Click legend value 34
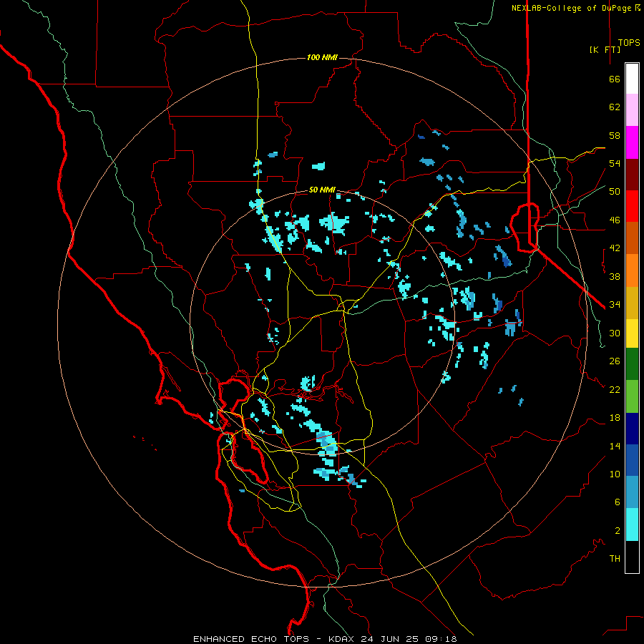 pyautogui.click(x=615, y=304)
